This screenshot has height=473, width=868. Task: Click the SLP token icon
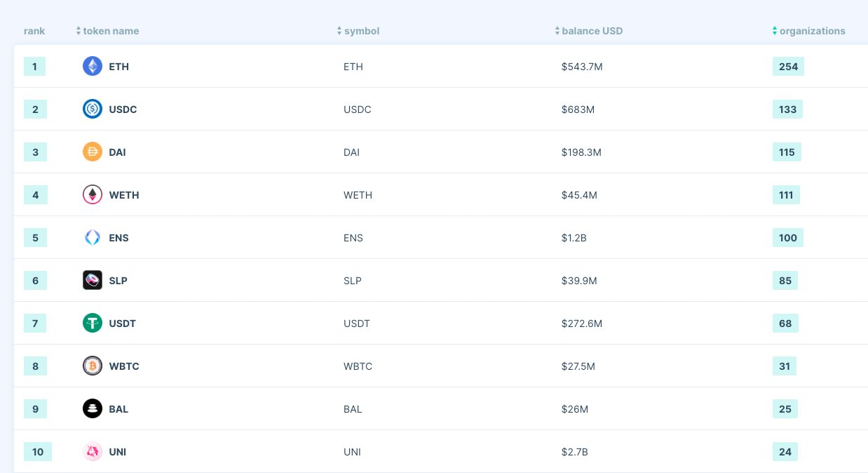pos(93,281)
